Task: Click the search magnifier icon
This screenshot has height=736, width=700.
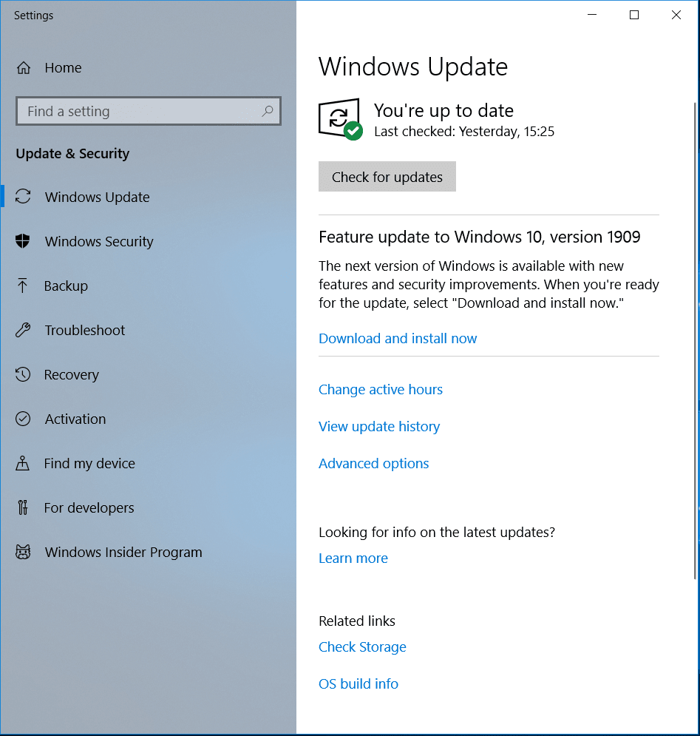Action: click(x=268, y=111)
